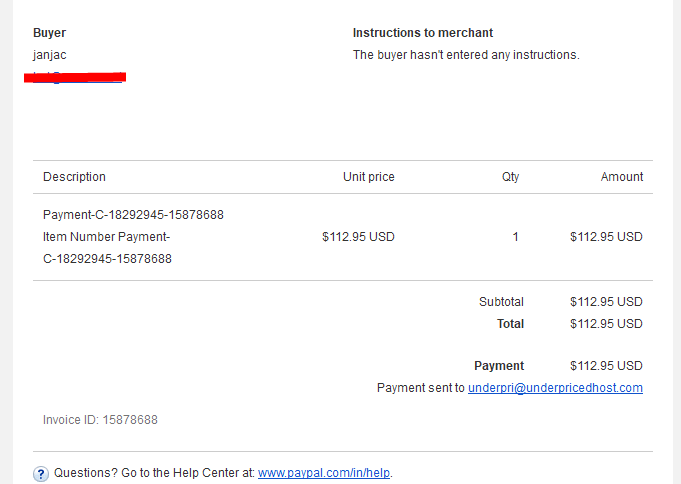The width and height of the screenshot is (681, 484).
Task: Click the Subtotal label
Action: [501, 302]
